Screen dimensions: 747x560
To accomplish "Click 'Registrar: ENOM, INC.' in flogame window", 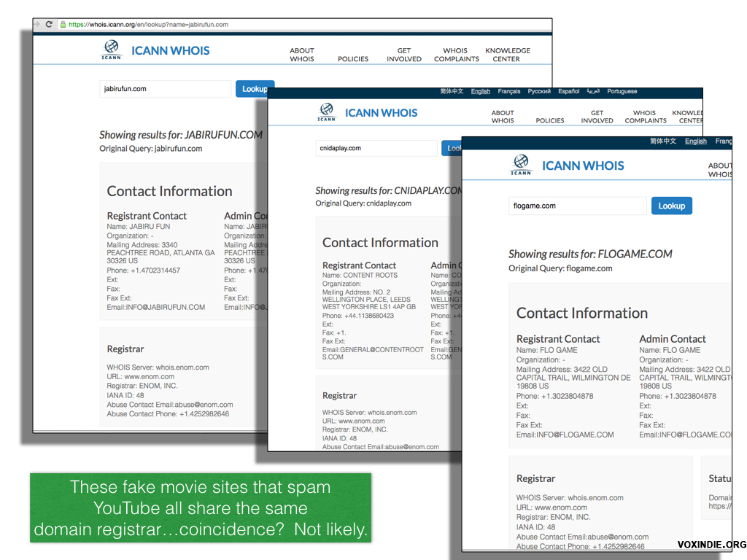I will click(553, 518).
